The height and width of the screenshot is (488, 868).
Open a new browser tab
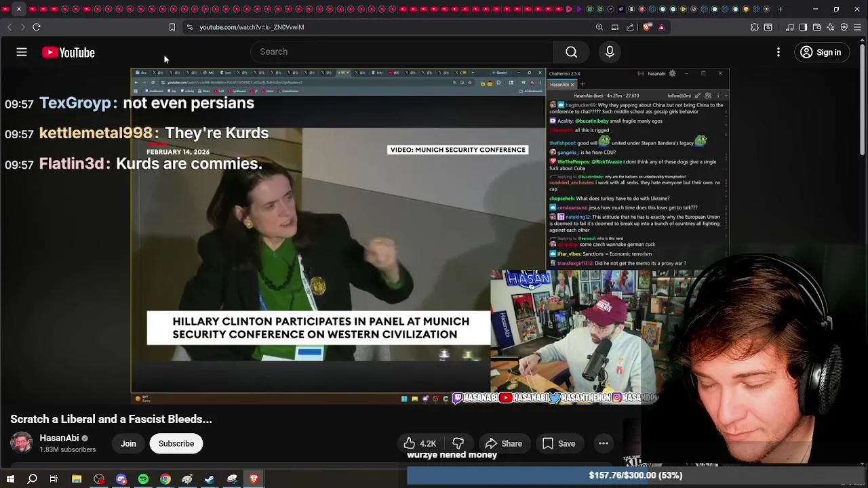[x=781, y=9]
